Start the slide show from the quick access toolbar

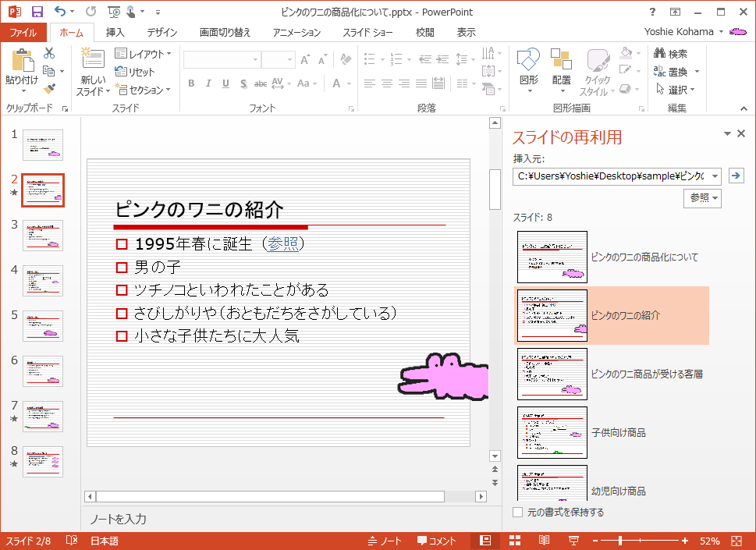pyautogui.click(x=114, y=12)
